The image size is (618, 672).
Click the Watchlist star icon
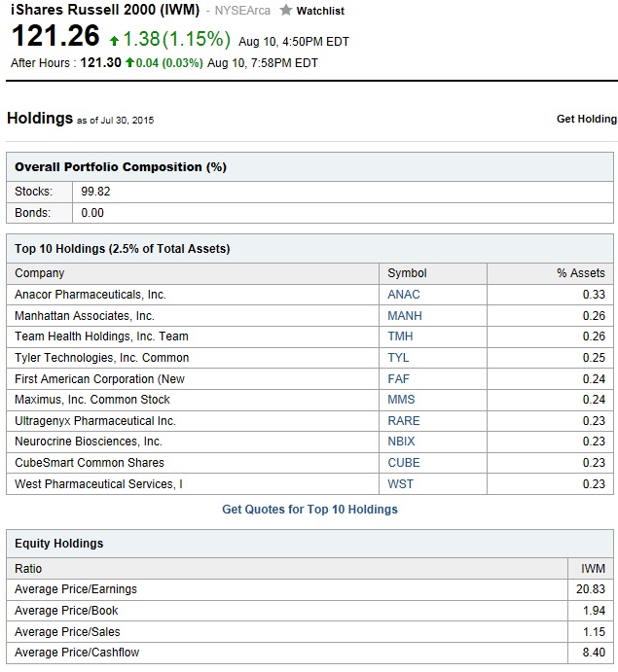[x=285, y=10]
